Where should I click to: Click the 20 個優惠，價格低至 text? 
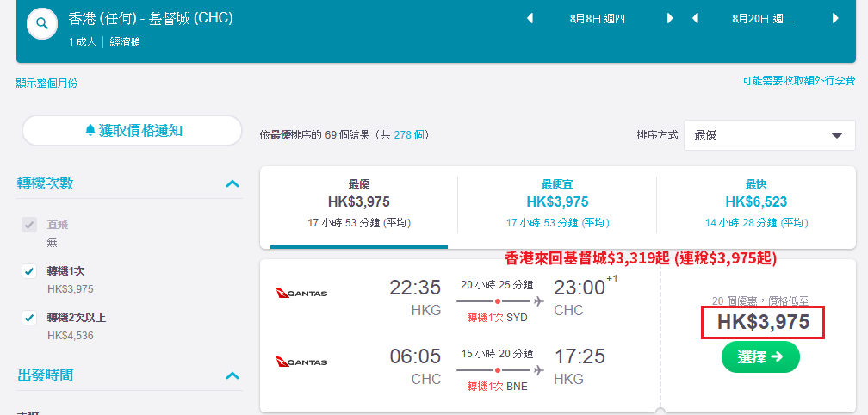click(x=760, y=301)
